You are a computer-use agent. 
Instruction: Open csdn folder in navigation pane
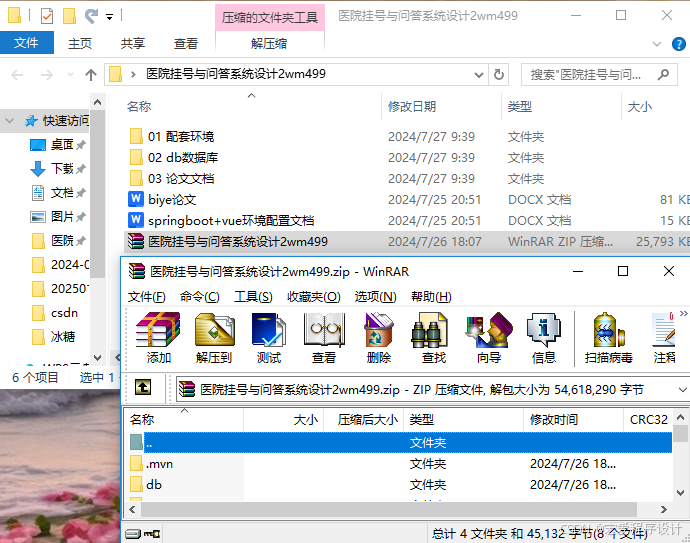tap(55, 313)
